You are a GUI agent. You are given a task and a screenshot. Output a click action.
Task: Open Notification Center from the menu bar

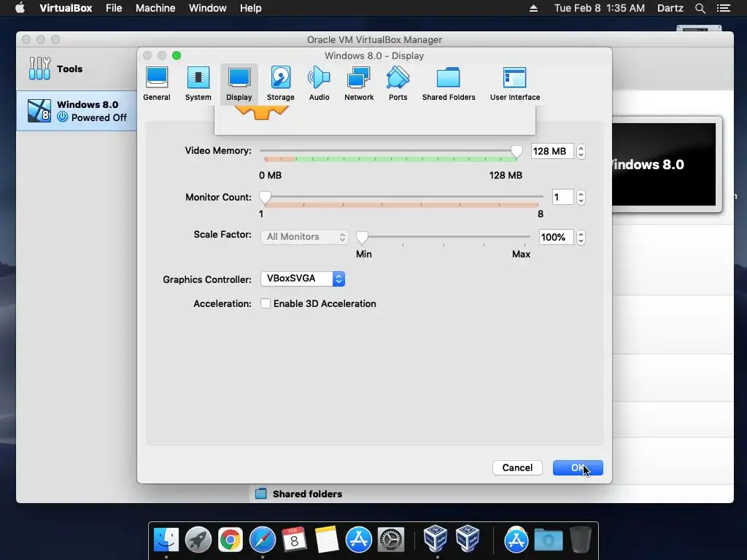coord(723,8)
